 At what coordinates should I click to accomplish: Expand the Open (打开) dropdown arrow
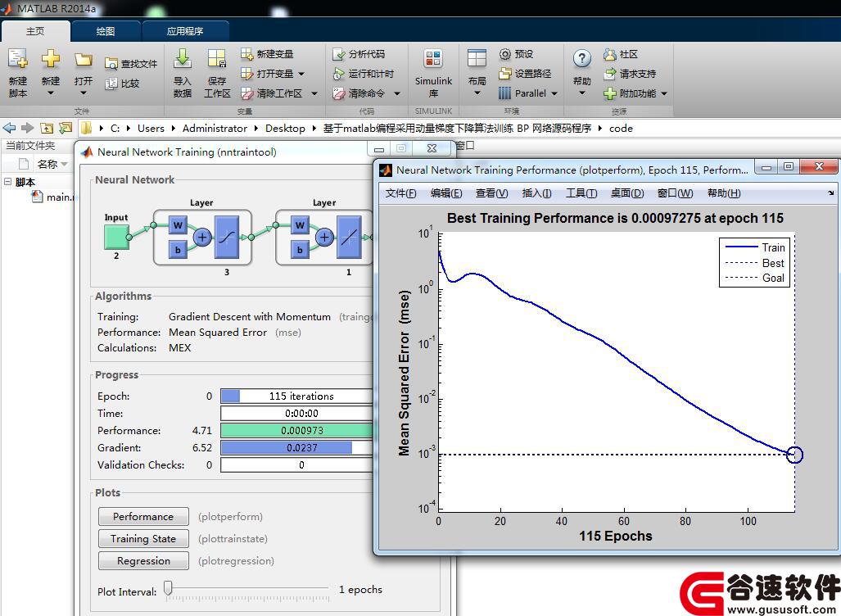click(84, 93)
